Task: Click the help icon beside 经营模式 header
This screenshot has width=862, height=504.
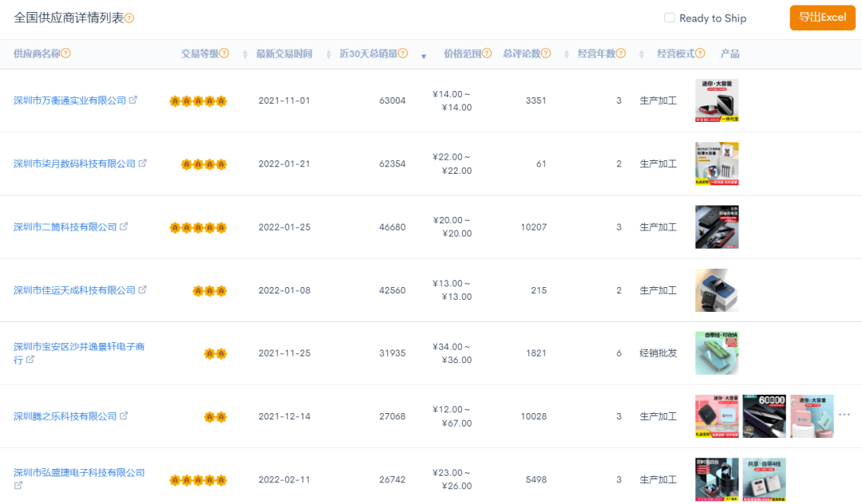Action: (700, 53)
